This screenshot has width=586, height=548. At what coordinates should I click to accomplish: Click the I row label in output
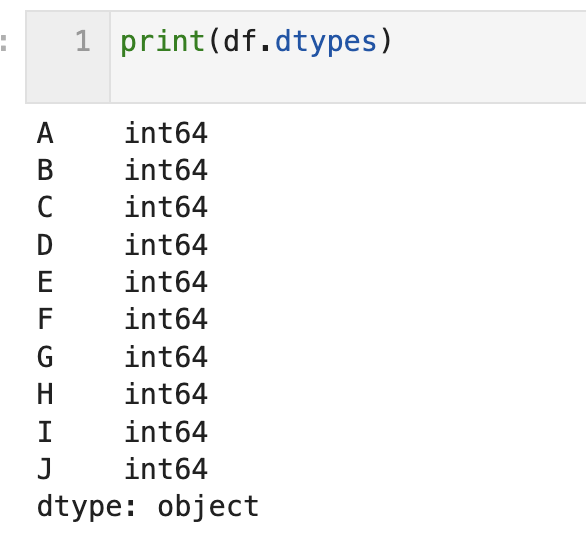(x=45, y=431)
